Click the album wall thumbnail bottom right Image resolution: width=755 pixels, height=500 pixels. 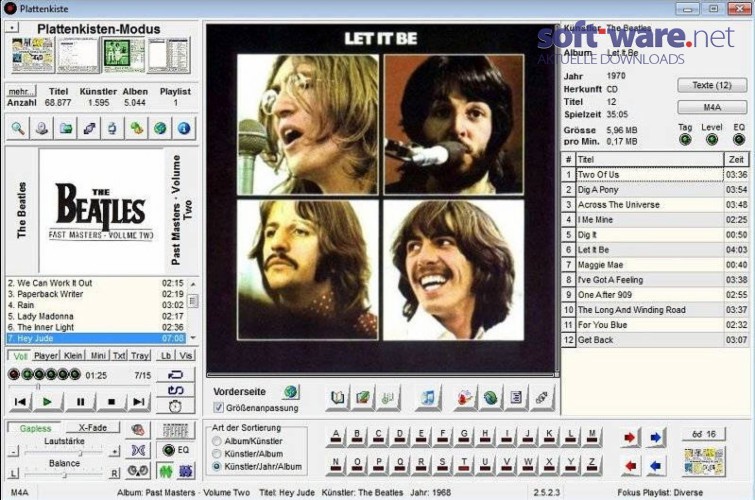point(703,461)
